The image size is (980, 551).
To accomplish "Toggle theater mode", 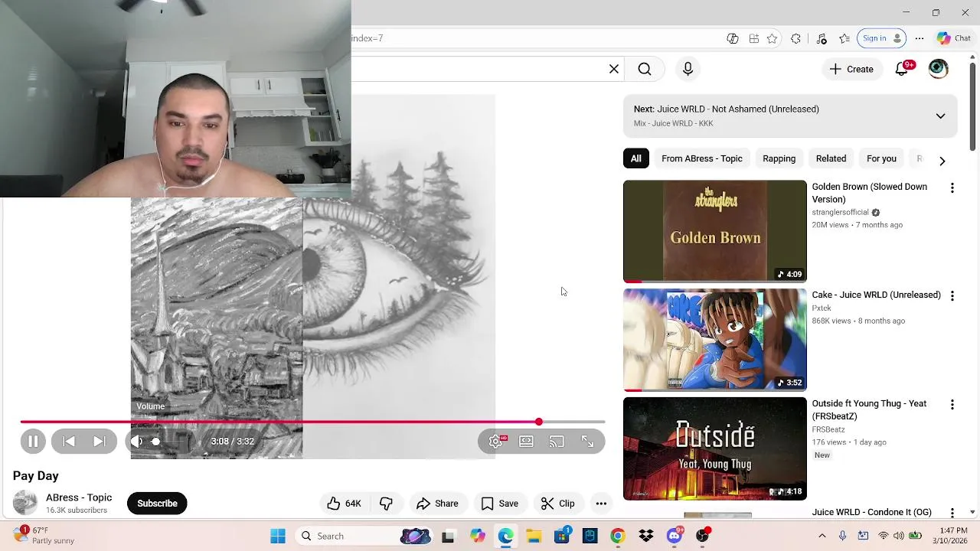I will tap(526, 442).
